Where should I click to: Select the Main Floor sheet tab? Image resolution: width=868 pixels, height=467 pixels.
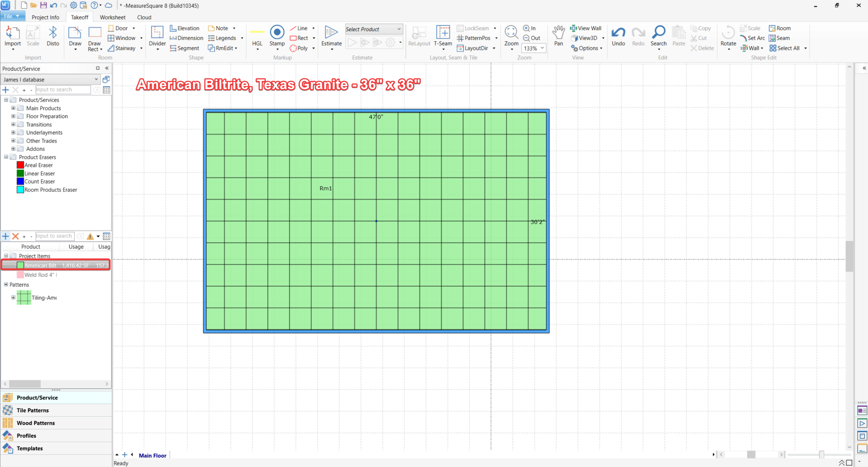[x=153, y=456]
